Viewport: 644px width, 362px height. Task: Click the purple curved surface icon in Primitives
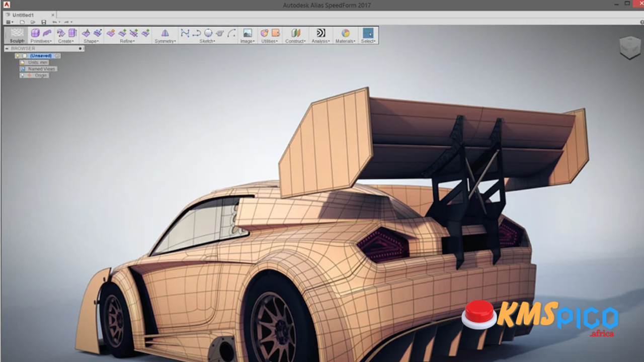pyautogui.click(x=47, y=33)
